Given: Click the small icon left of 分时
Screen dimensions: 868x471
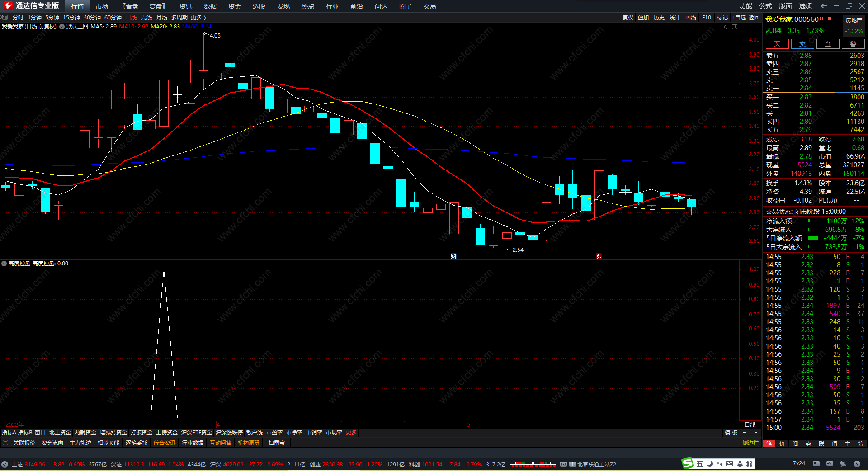Looking at the screenshot, I should [5, 18].
